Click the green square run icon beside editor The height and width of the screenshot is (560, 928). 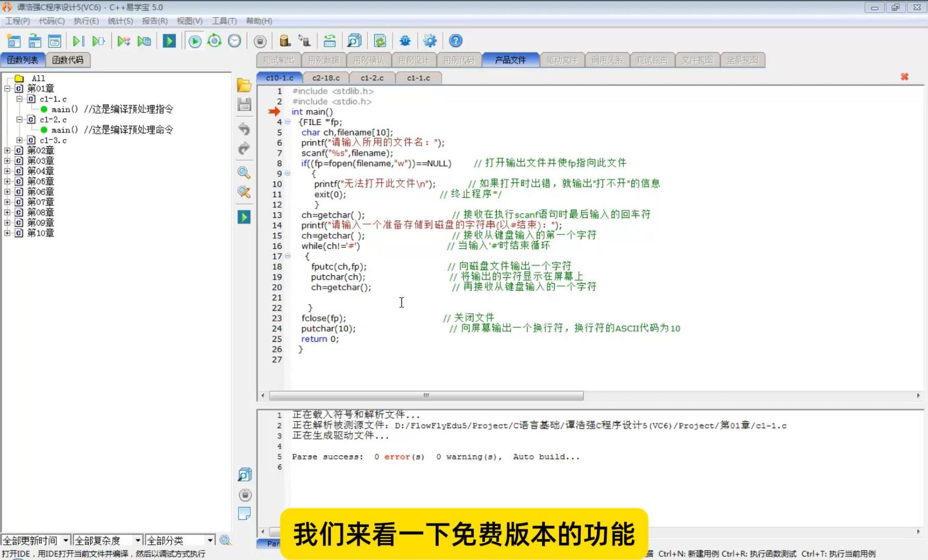pos(244,217)
